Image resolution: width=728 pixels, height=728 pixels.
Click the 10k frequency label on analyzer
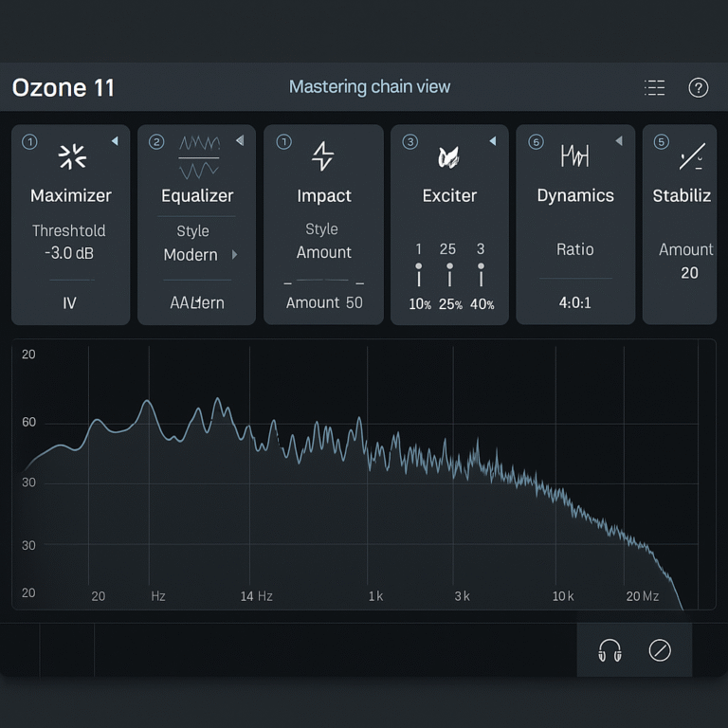tap(563, 595)
